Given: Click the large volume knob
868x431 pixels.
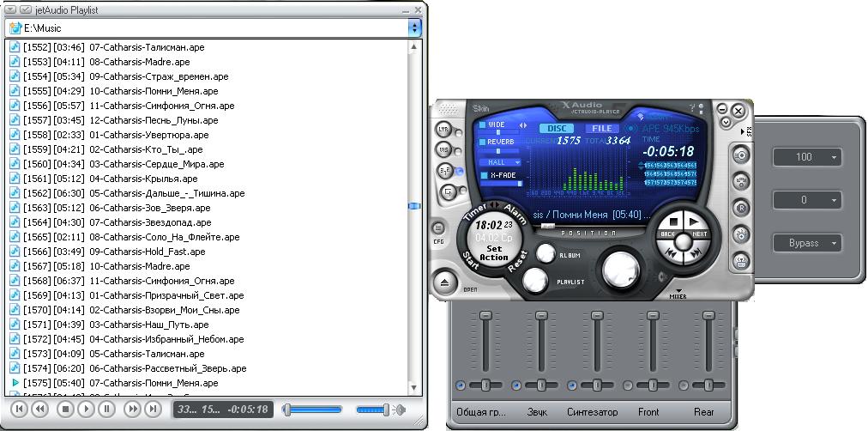Looking at the screenshot, I should pyautogui.click(x=621, y=270).
